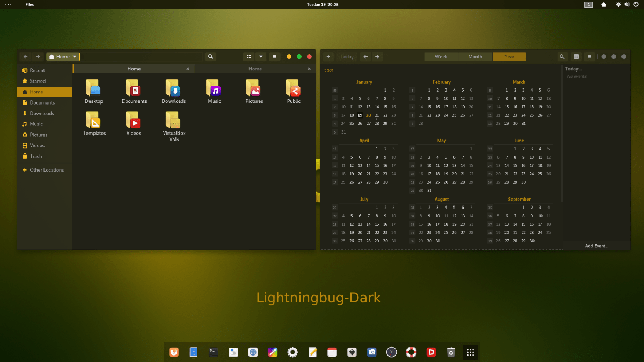Viewport: 644px width, 362px height.
Task: Open the terminal from the dock
Action: coord(213,352)
